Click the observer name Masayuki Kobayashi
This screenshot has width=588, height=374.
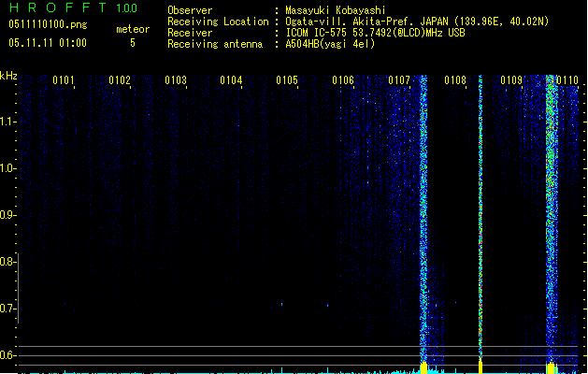coord(336,10)
